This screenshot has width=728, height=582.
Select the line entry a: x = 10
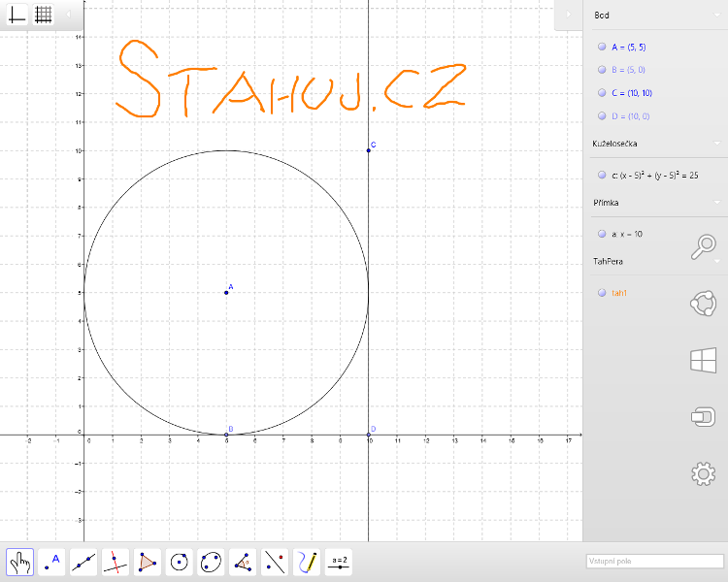627,234
